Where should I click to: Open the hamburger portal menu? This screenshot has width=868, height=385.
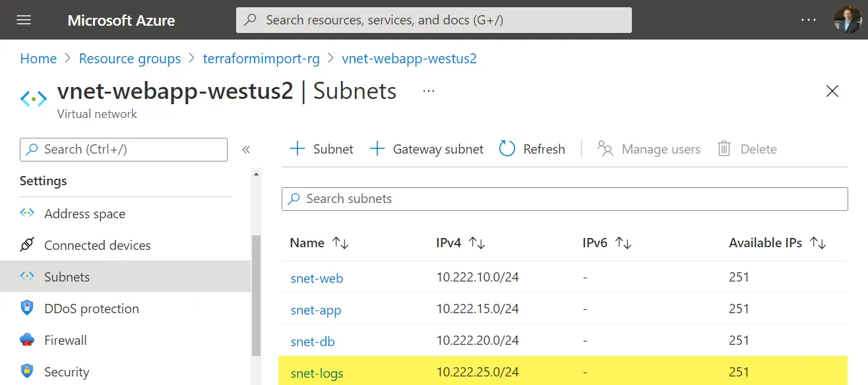pyautogui.click(x=24, y=20)
